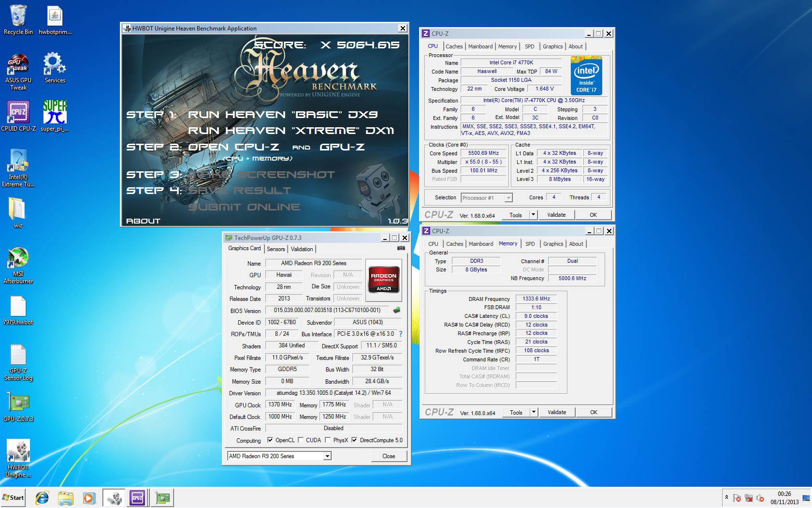Select the GPU-Z taskbar button
Viewport: 812px width, 508px height.
pyautogui.click(x=162, y=497)
